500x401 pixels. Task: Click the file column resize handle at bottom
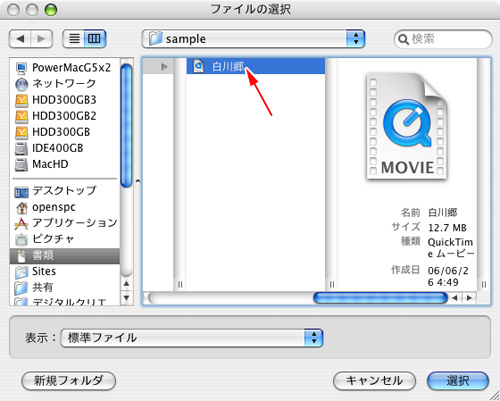coord(332,284)
